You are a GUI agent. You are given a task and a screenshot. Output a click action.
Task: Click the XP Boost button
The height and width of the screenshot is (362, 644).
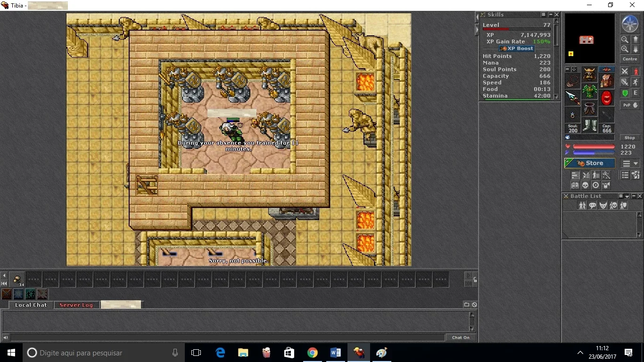[x=517, y=48]
